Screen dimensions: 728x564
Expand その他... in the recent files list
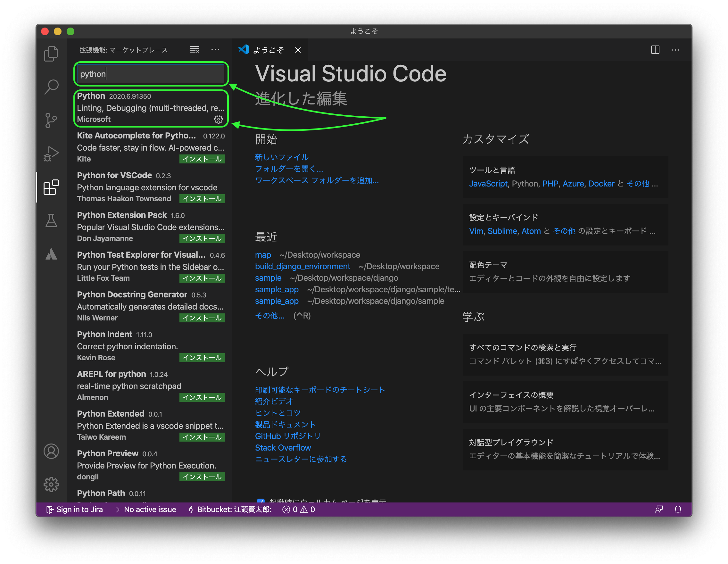(x=270, y=316)
